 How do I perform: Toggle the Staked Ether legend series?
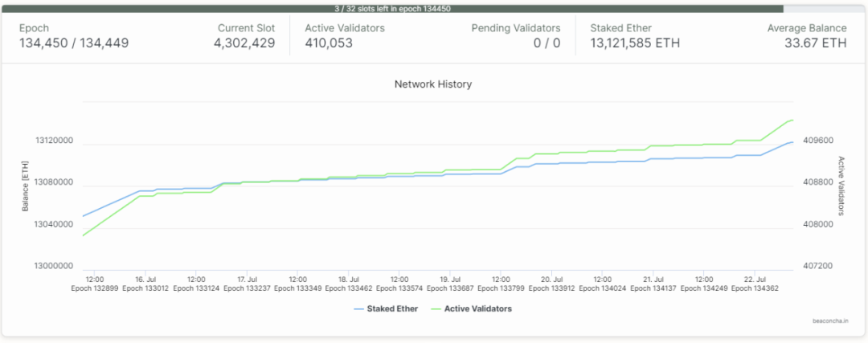(392, 308)
